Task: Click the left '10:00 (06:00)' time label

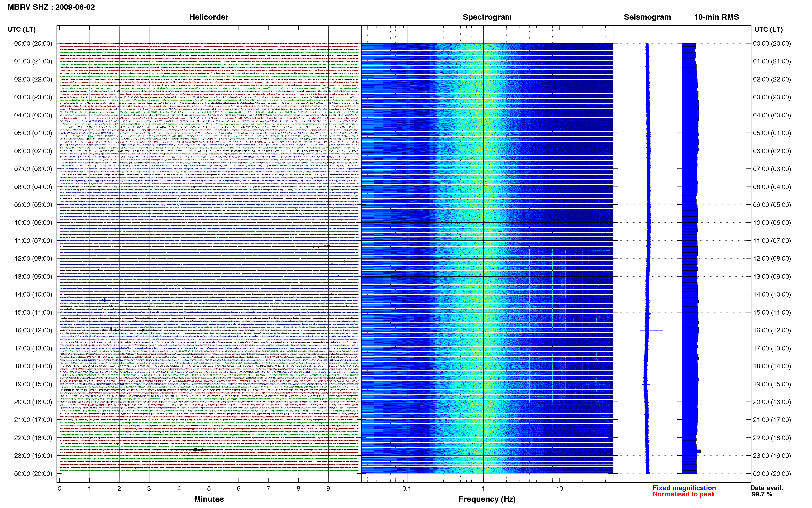Action: [33, 222]
